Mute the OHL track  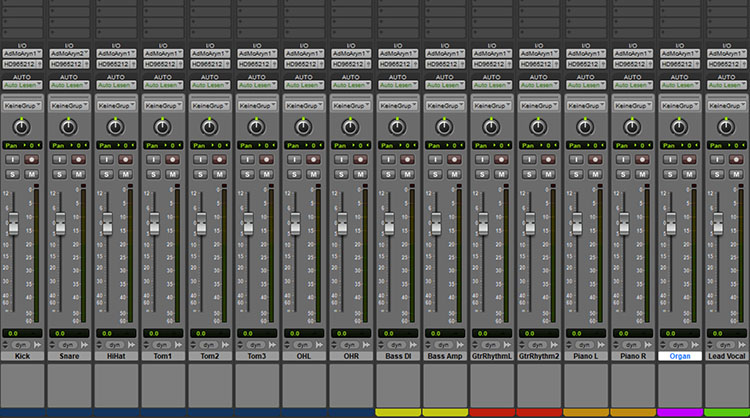coord(313,175)
